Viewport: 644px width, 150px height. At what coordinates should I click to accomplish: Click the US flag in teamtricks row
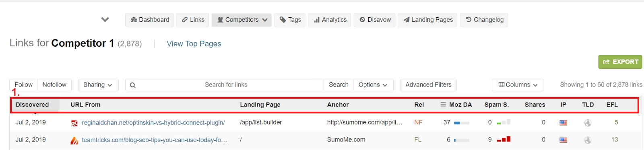(x=563, y=140)
